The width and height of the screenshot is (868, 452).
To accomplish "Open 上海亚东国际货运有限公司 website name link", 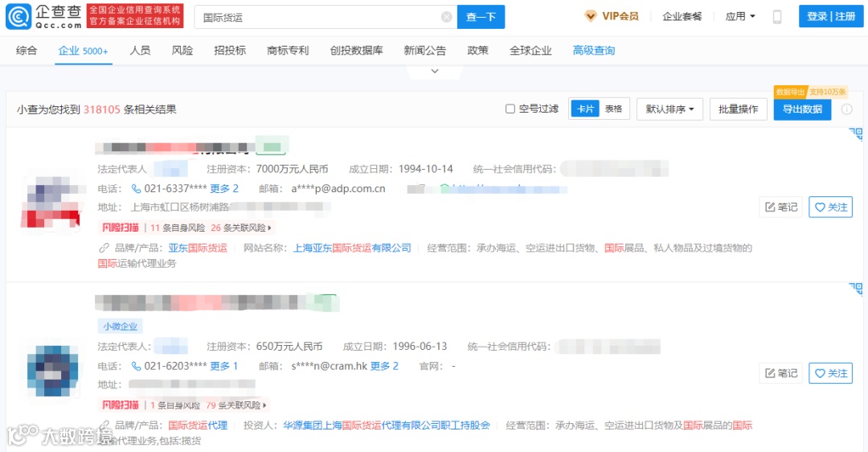I will 352,249.
